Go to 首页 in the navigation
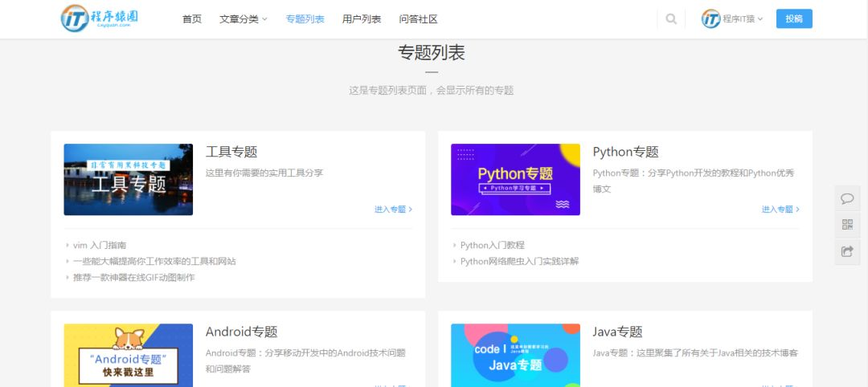Viewport: 868px width, 387px height. click(192, 18)
